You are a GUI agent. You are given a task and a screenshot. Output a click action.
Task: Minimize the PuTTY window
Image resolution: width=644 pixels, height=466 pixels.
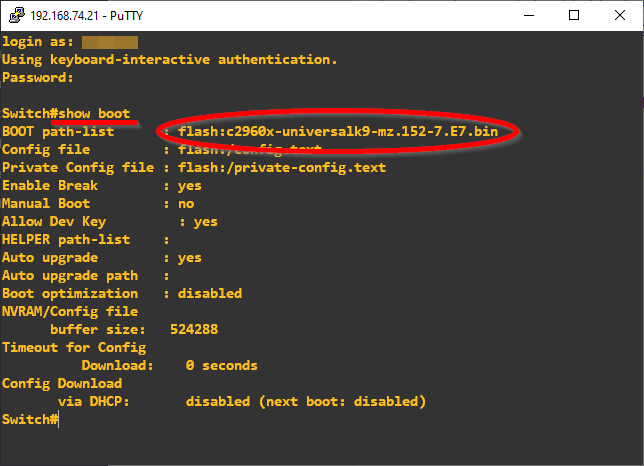pyautogui.click(x=528, y=15)
